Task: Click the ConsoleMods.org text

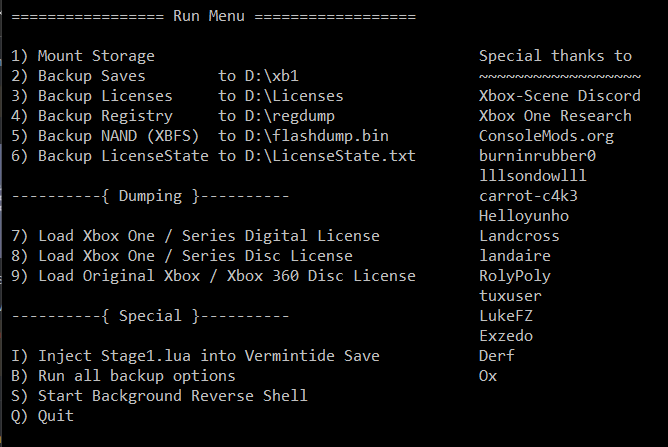Action: pyautogui.click(x=546, y=136)
